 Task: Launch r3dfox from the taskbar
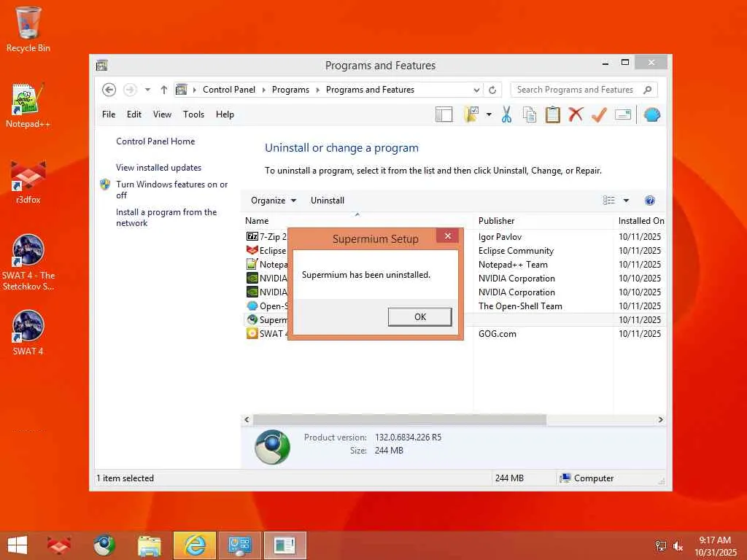(x=58, y=545)
